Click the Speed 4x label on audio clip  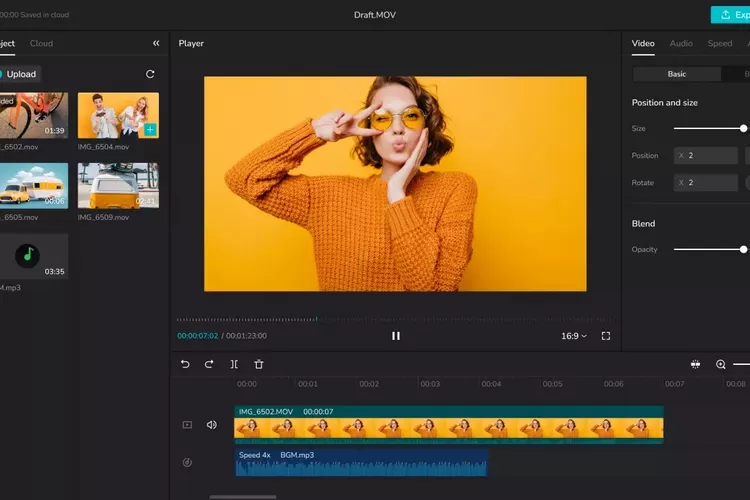(254, 455)
